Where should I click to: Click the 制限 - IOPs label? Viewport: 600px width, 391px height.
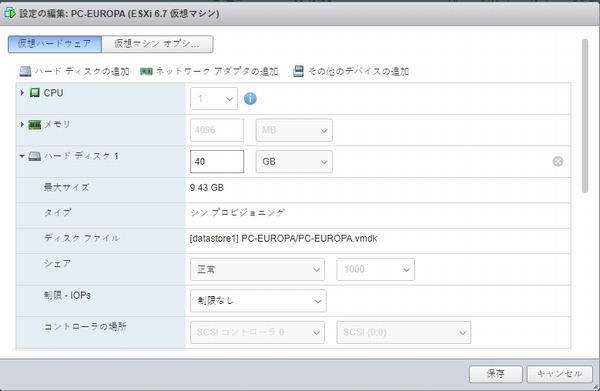(x=67, y=295)
